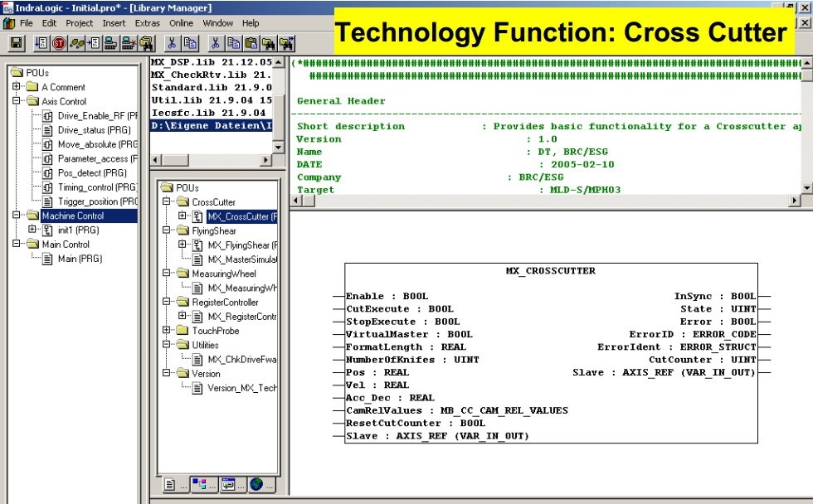The width and height of the screenshot is (813, 504).
Task: Select the Data types tab in library browser
Action: (x=203, y=484)
